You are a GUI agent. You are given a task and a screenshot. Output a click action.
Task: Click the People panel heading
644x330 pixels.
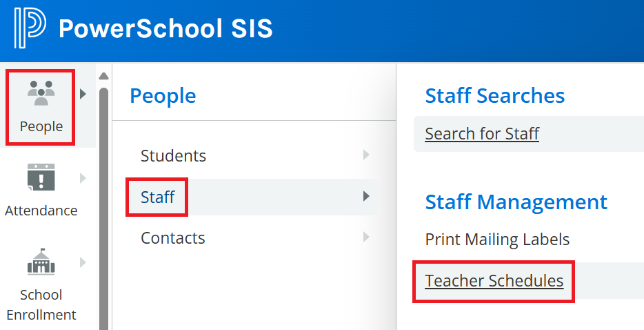(x=163, y=96)
